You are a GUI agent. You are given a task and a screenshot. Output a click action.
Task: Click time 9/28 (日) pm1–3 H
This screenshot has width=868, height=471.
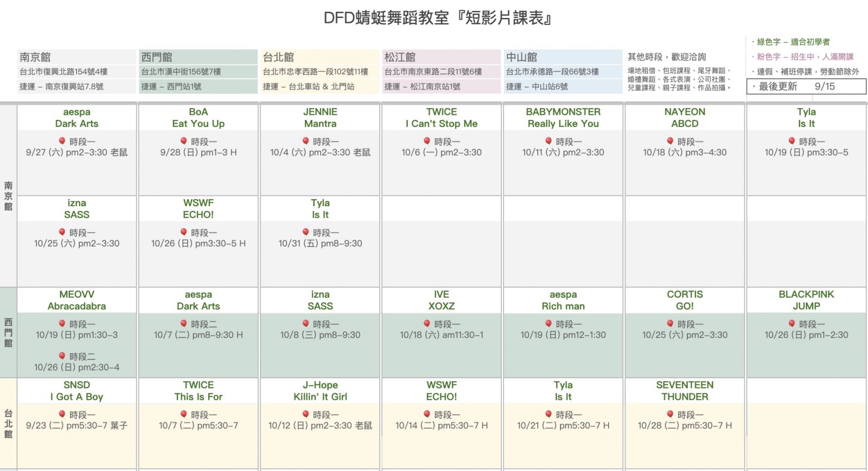click(x=199, y=152)
